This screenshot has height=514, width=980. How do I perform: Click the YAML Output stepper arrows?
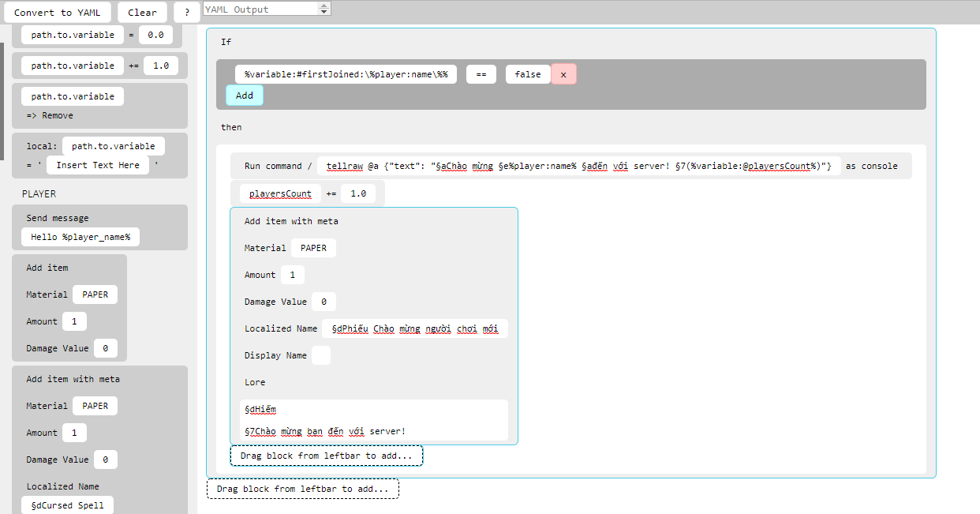coord(323,9)
